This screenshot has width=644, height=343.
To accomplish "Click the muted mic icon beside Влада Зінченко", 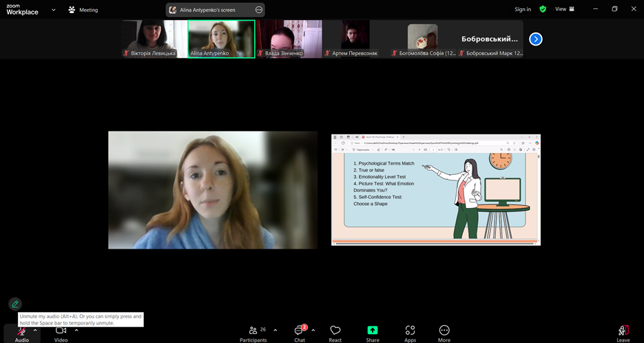I will pyautogui.click(x=260, y=53).
